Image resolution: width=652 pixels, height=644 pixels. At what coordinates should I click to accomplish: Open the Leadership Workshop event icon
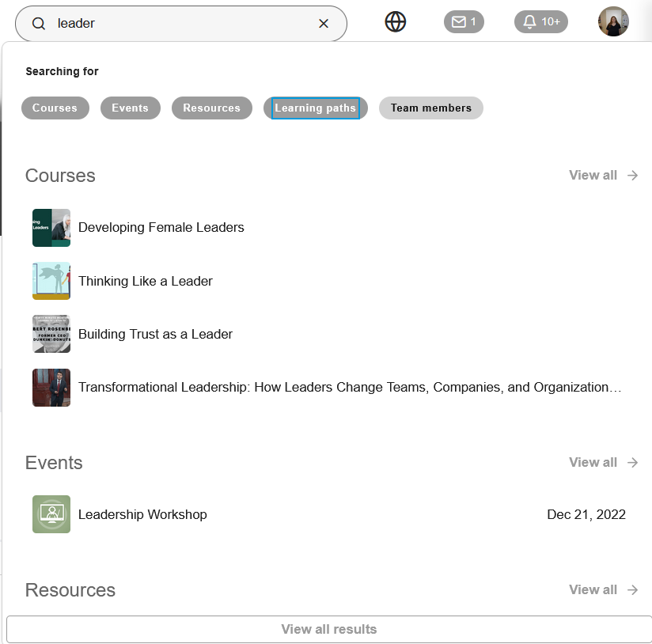coord(51,513)
